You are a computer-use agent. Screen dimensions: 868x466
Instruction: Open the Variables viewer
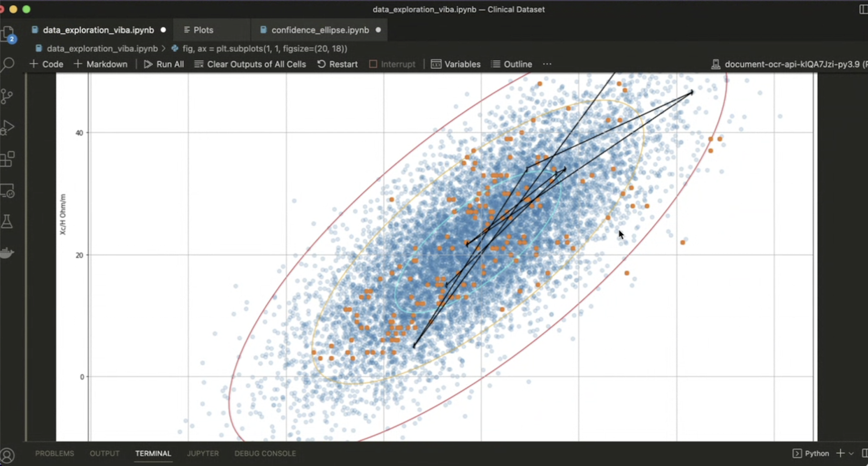pos(456,64)
